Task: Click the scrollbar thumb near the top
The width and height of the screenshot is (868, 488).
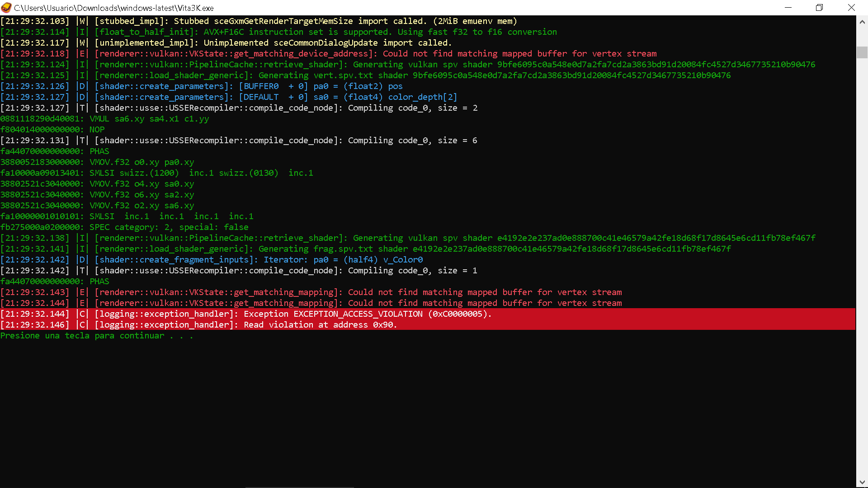Action: click(x=862, y=52)
